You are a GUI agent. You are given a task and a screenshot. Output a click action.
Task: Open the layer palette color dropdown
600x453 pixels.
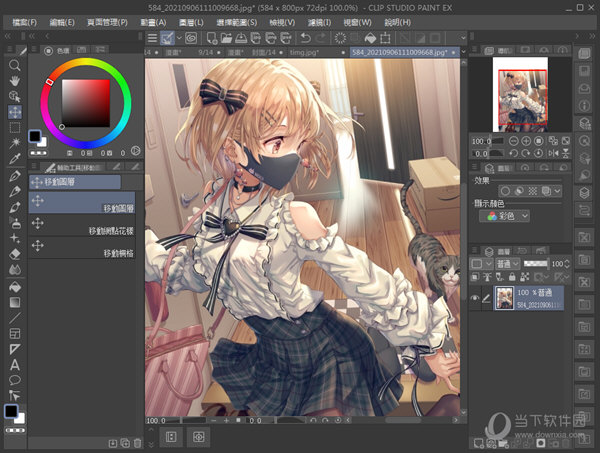pyautogui.click(x=480, y=264)
